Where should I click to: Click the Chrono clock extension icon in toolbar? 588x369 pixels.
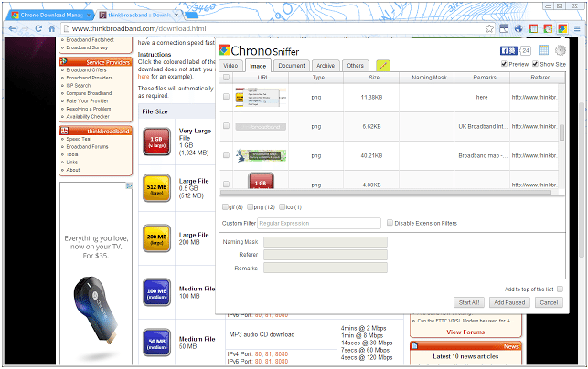coord(548,28)
